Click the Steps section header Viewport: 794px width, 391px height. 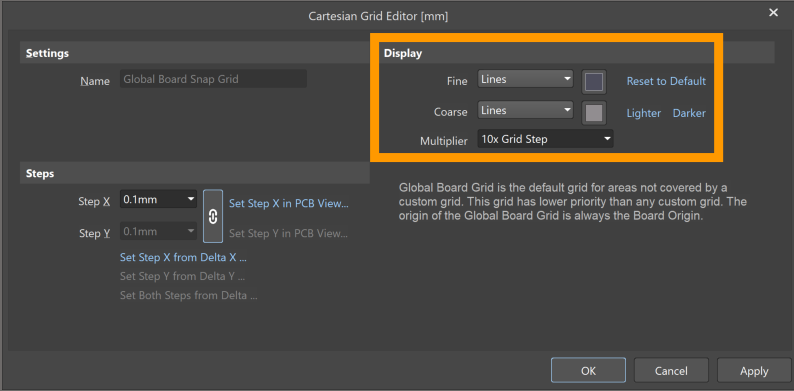point(195,173)
